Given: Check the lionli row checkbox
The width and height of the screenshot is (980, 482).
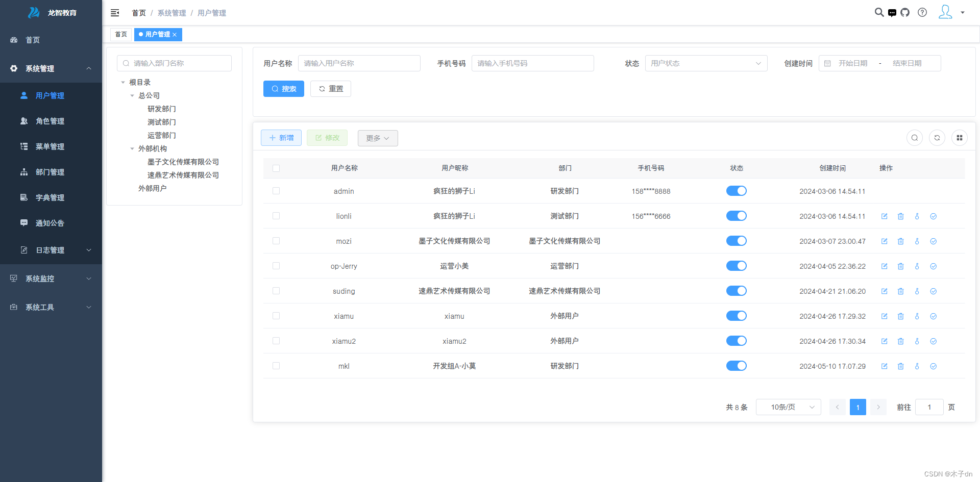Looking at the screenshot, I should coord(276,216).
